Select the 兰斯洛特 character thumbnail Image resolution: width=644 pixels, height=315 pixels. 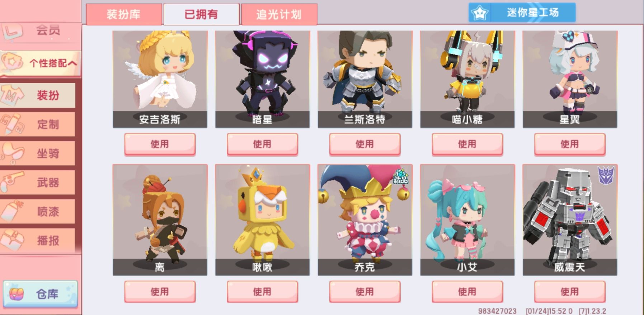coord(365,79)
